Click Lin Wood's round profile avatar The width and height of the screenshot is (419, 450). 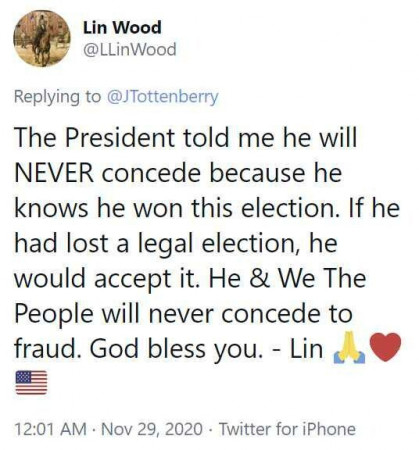click(42, 38)
